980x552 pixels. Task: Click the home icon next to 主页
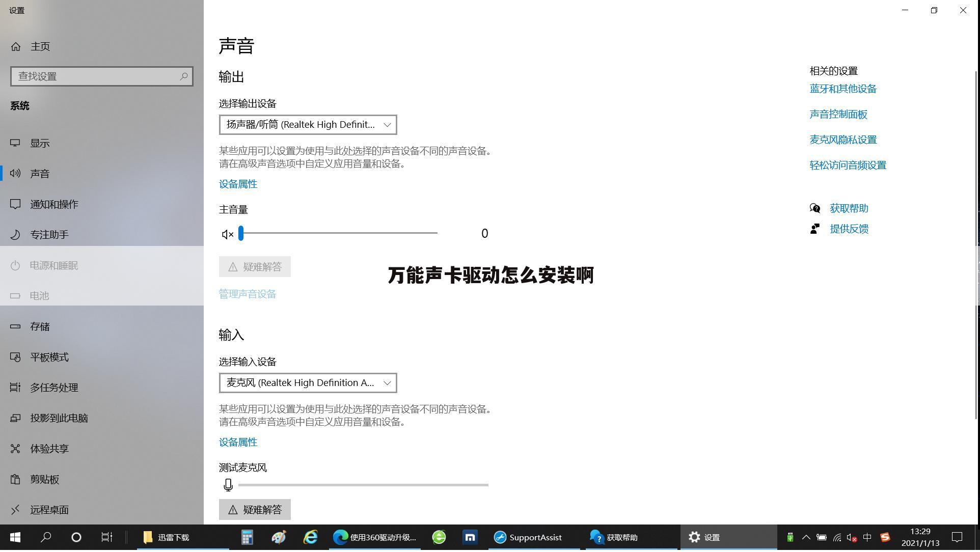click(16, 47)
